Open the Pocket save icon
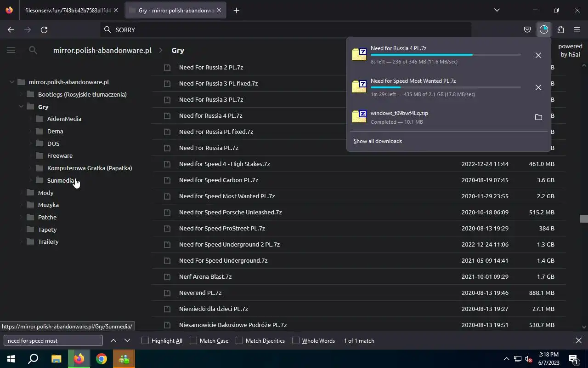 coord(527,29)
